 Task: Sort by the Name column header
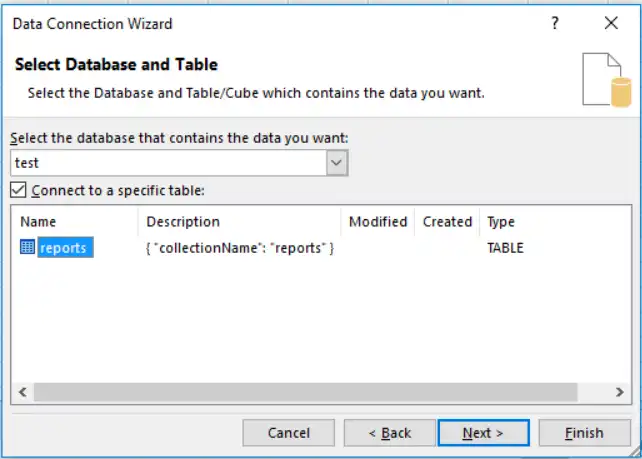pos(39,222)
